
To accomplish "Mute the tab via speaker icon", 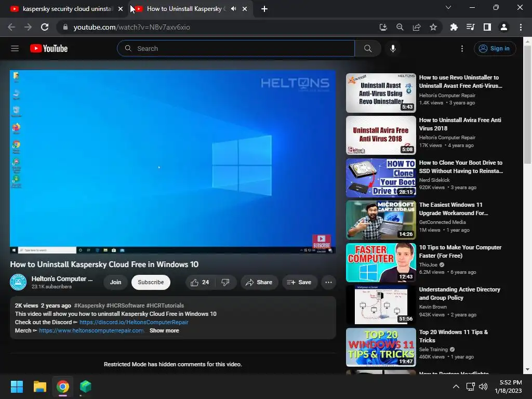I will tap(233, 9).
